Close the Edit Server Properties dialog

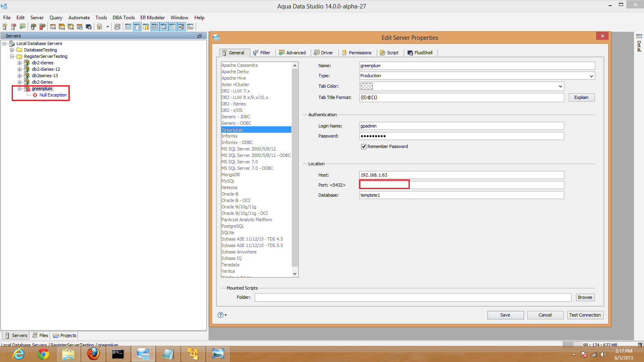point(603,36)
